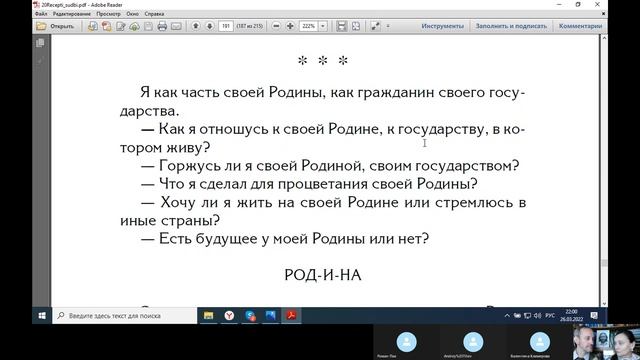The width and height of the screenshot is (640, 360).
Task: Open the toolbar customize small arrow
Action: (x=388, y=26)
